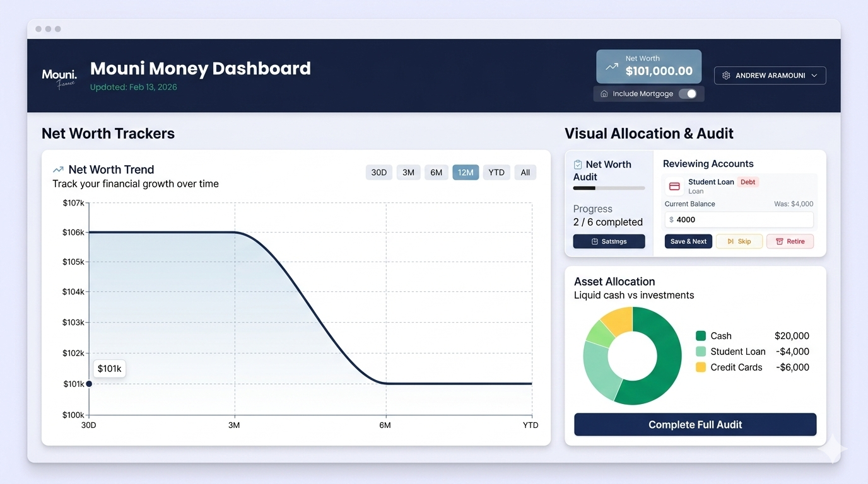Select the 30D time range

click(379, 173)
